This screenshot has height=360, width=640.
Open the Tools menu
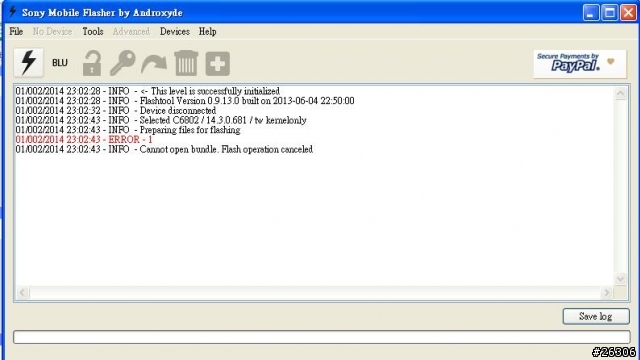tap(93, 31)
